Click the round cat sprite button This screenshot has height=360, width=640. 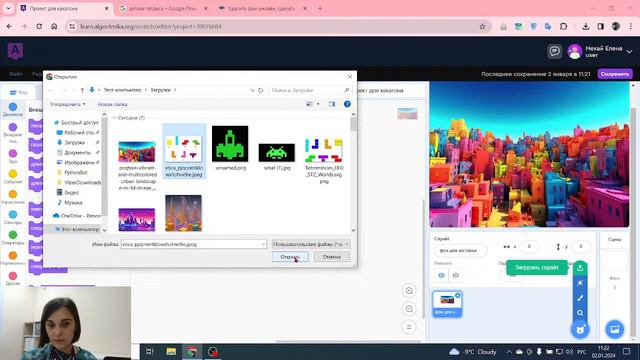point(580,329)
